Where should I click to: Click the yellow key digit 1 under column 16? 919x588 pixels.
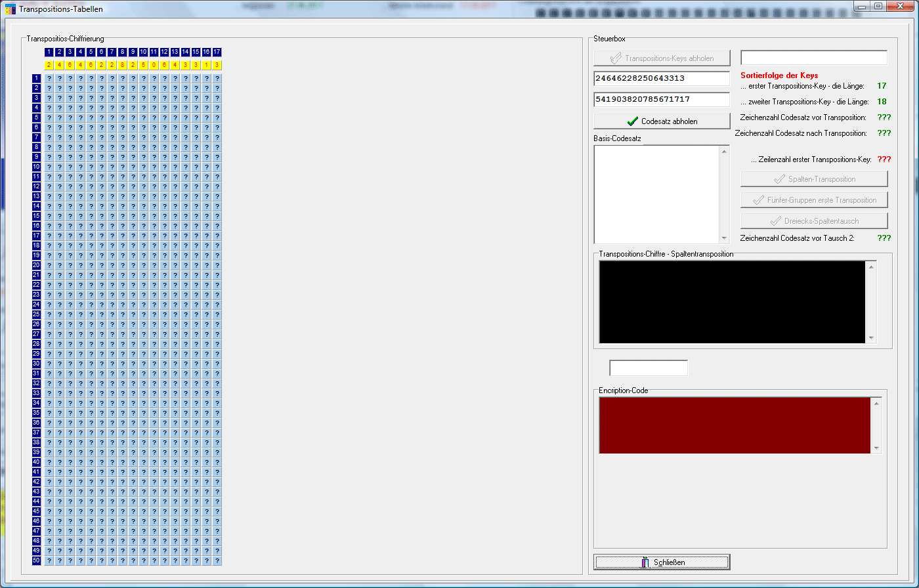(x=206, y=65)
